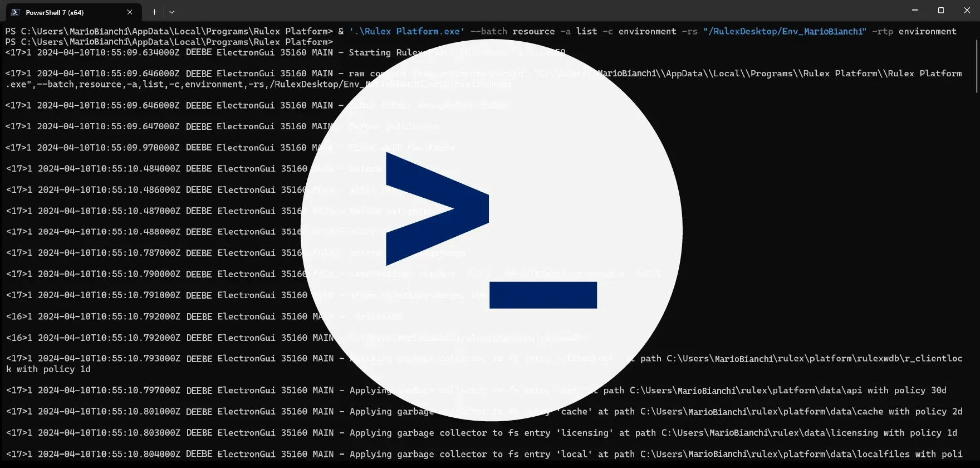This screenshot has width=980, height=468.
Task: Click timestamp 2024-04-10T10:55:10.793000Z
Action: tap(109, 359)
